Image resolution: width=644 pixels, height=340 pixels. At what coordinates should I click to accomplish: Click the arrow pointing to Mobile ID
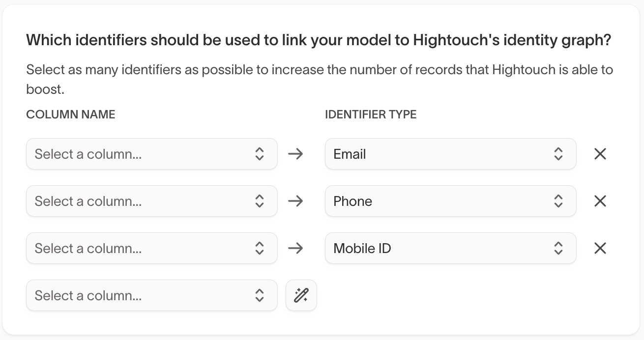click(x=295, y=249)
